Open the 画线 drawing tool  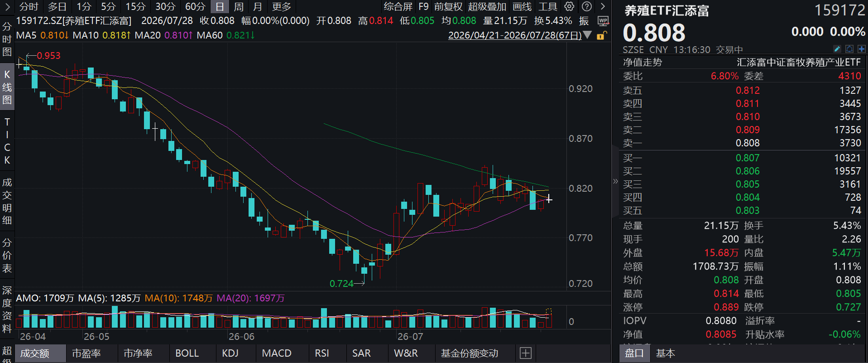[x=522, y=7]
